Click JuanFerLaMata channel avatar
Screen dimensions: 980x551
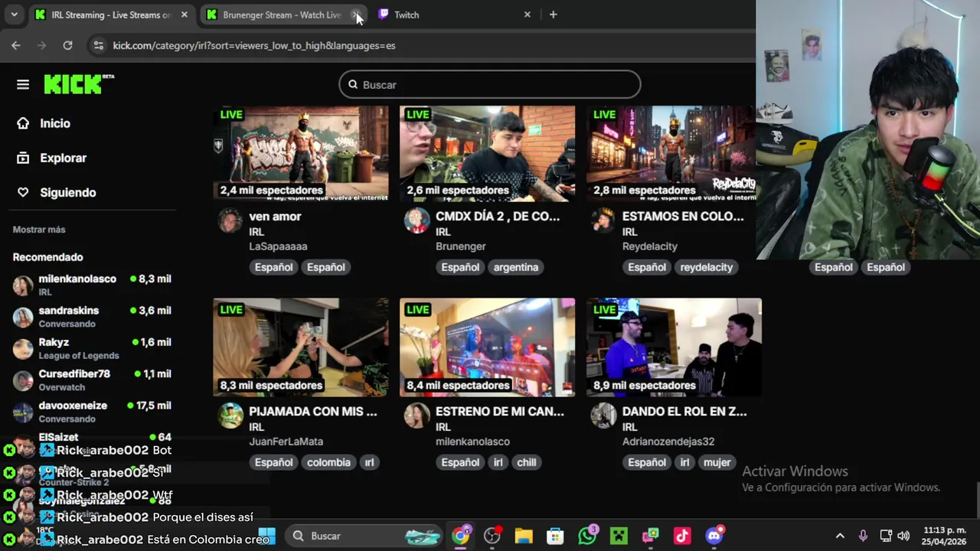(x=230, y=416)
